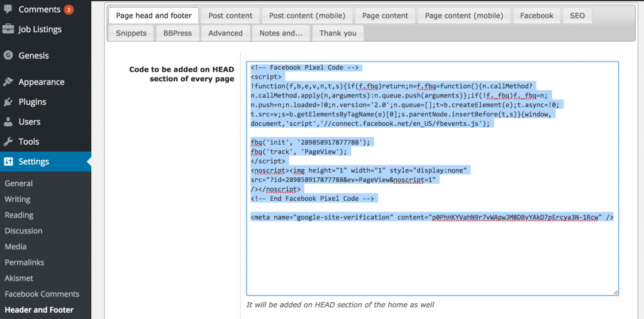Switch to the Post content tab
This screenshot has width=644, height=319.
point(230,16)
